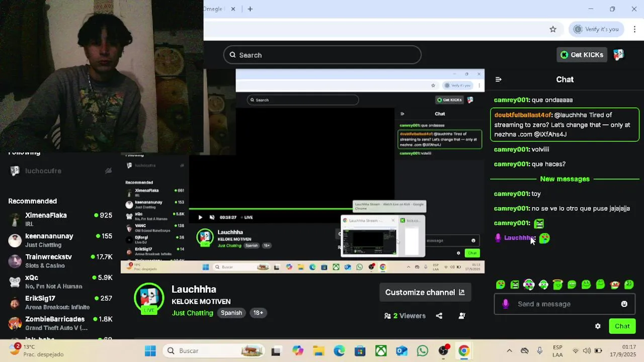Pick the angry green emote in quick row
Image resolution: width=644 pixels, height=362 pixels.
(x=514, y=285)
